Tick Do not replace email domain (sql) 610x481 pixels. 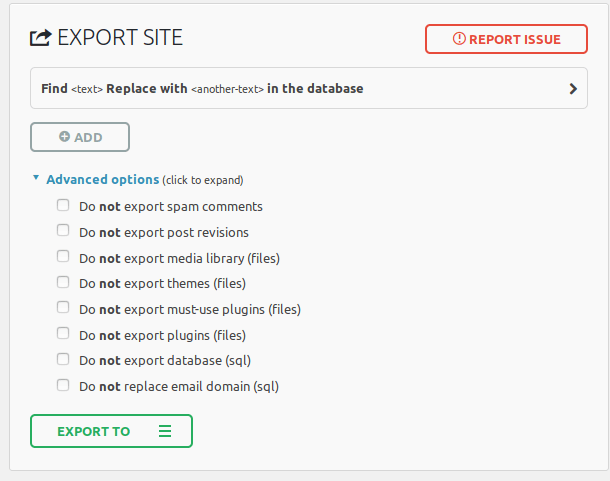pyautogui.click(x=63, y=385)
